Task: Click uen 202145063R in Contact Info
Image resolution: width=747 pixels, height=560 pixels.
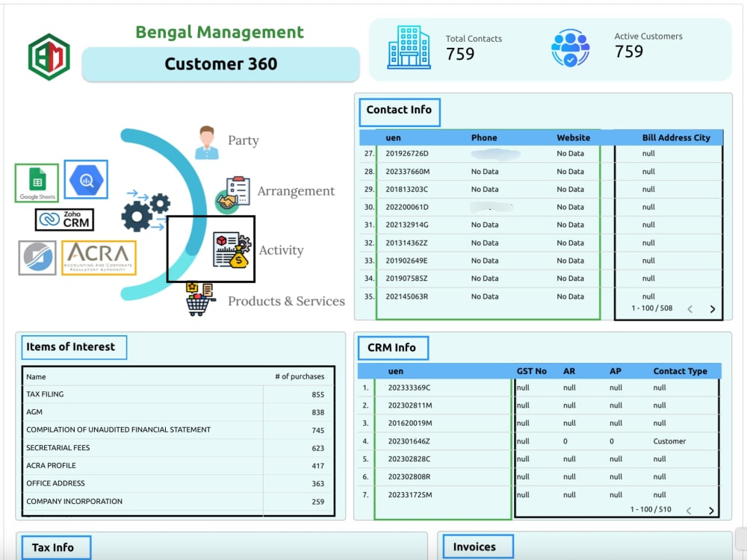Action: click(x=406, y=296)
